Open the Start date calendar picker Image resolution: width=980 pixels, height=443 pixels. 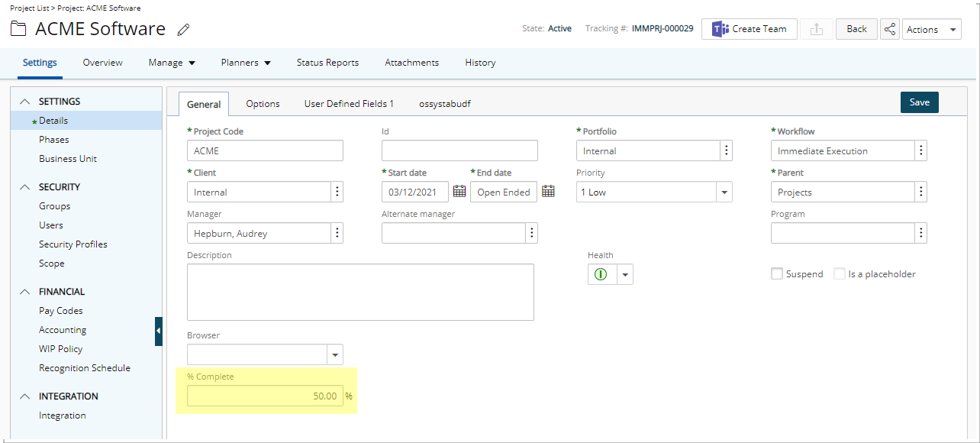point(459,192)
